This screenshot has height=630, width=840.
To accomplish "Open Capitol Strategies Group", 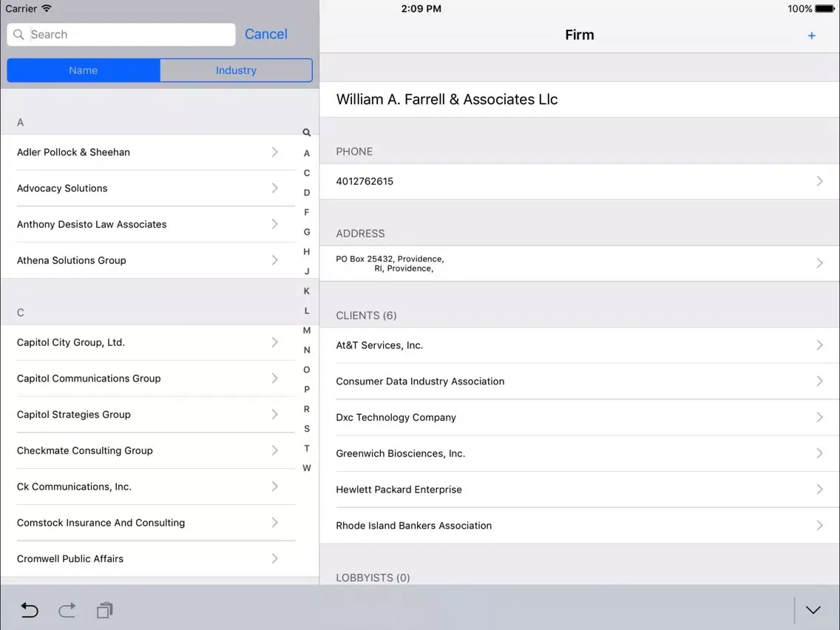I will point(148,414).
